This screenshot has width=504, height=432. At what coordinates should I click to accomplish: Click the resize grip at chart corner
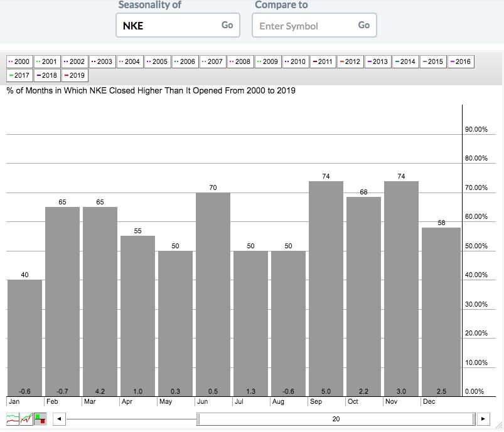499,426
